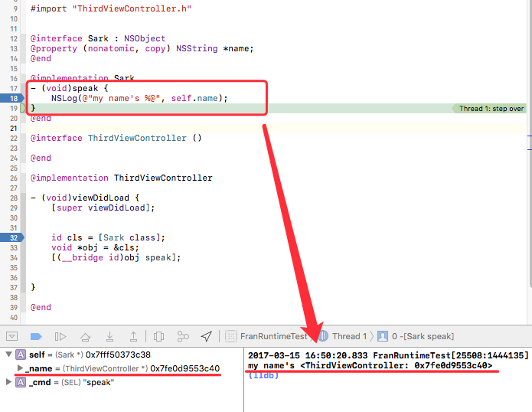The width and height of the screenshot is (532, 412).
Task: Toggle breakpoint on line 32
Action: 12,237
